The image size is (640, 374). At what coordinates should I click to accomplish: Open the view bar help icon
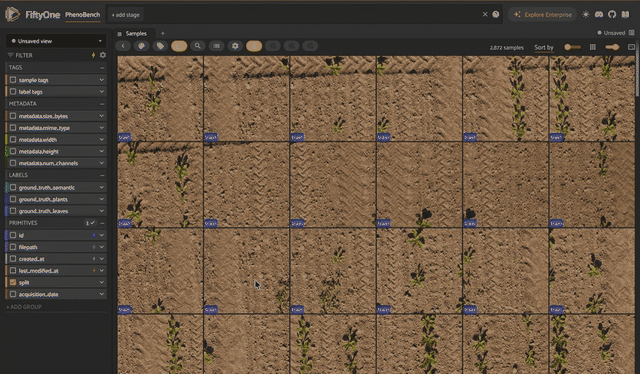click(x=496, y=14)
